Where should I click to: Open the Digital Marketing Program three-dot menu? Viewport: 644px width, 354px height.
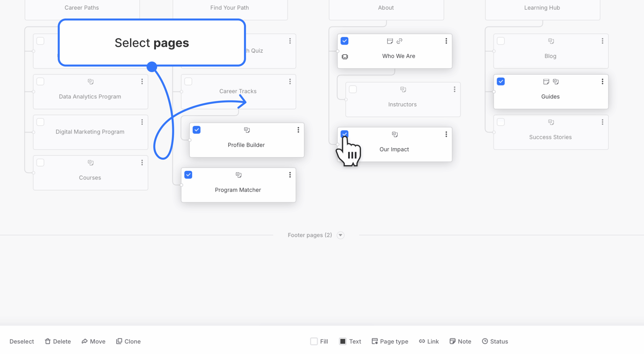(x=142, y=122)
